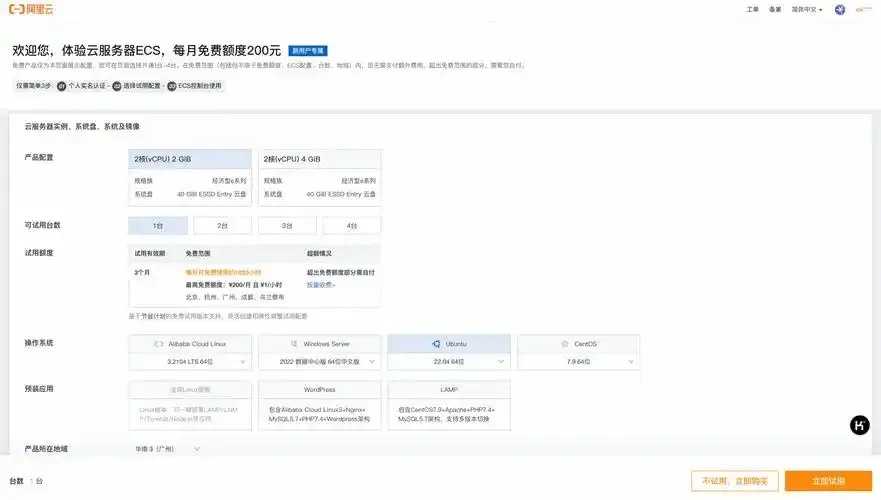Click the 最高免费额度 ¥200/月 text
Screen dimensions: 881x500
[x=234, y=285]
